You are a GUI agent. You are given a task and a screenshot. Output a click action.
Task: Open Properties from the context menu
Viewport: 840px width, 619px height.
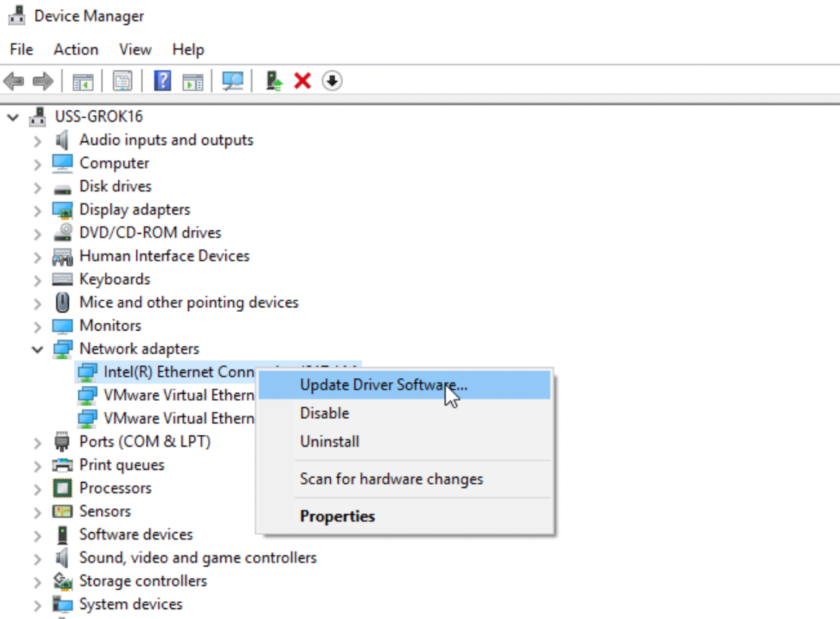(337, 515)
